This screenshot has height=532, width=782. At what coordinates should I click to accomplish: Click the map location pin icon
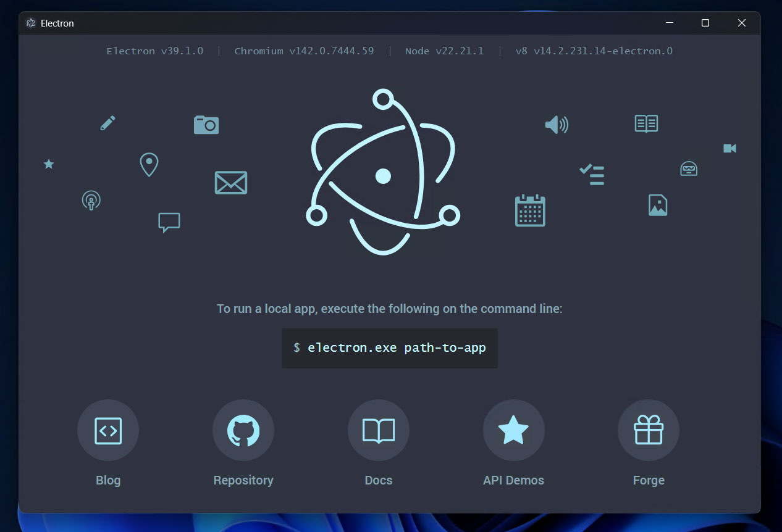pyautogui.click(x=149, y=165)
